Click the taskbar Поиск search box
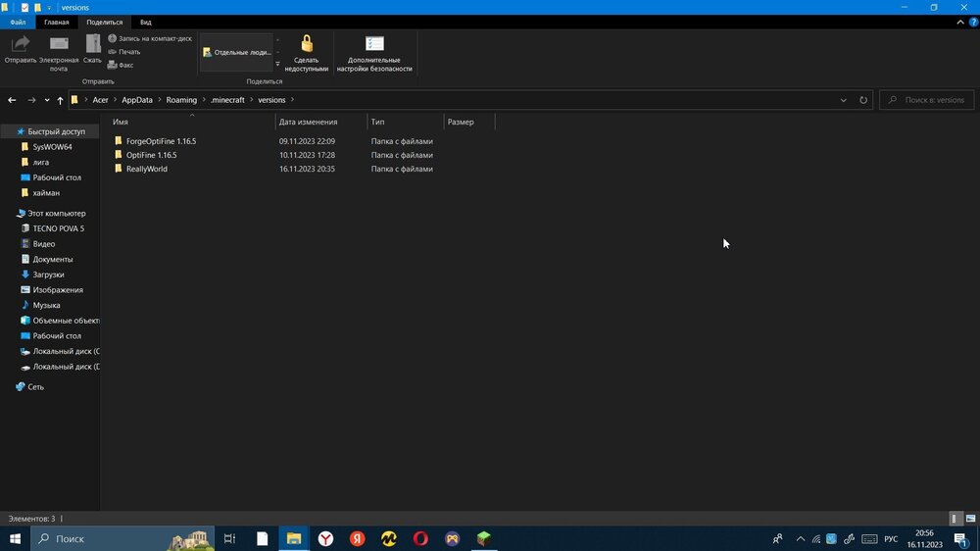This screenshot has height=551, width=980. [122, 538]
